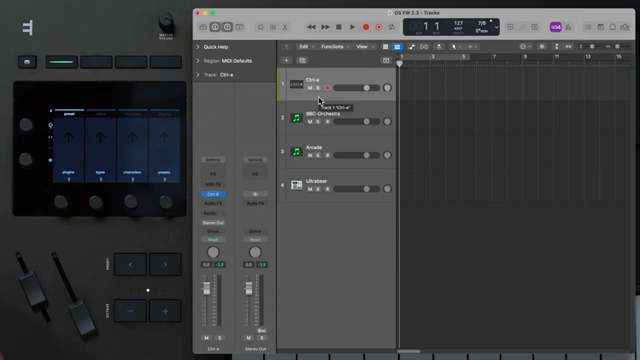Viewport: 640px width, 360px height.
Task: Toggle the Flex button in Tracks menu bar
Action: (424, 47)
